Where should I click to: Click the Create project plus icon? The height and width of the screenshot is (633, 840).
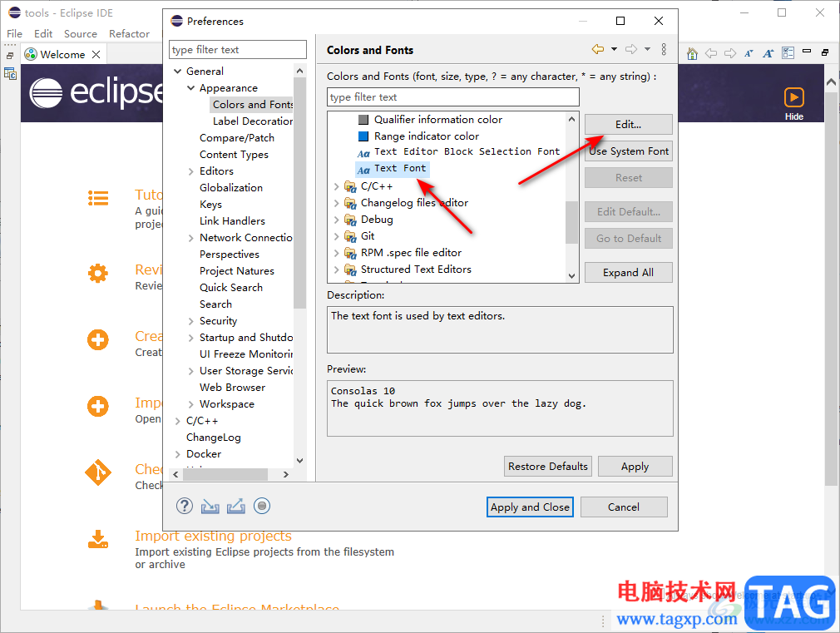tap(98, 340)
